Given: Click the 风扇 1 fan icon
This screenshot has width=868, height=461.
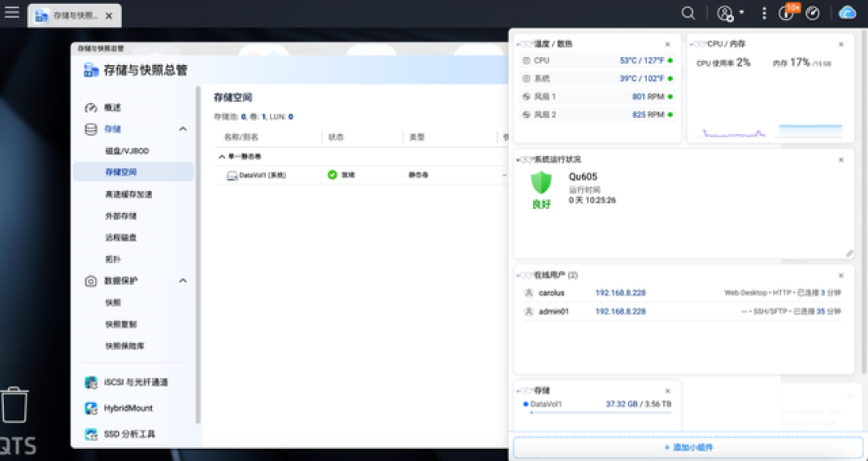Looking at the screenshot, I should click(526, 96).
